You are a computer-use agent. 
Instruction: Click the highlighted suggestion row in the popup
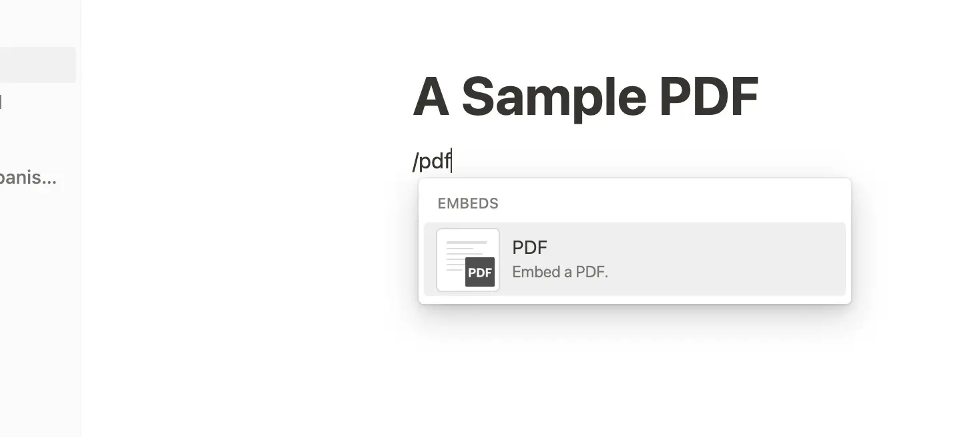[634, 259]
